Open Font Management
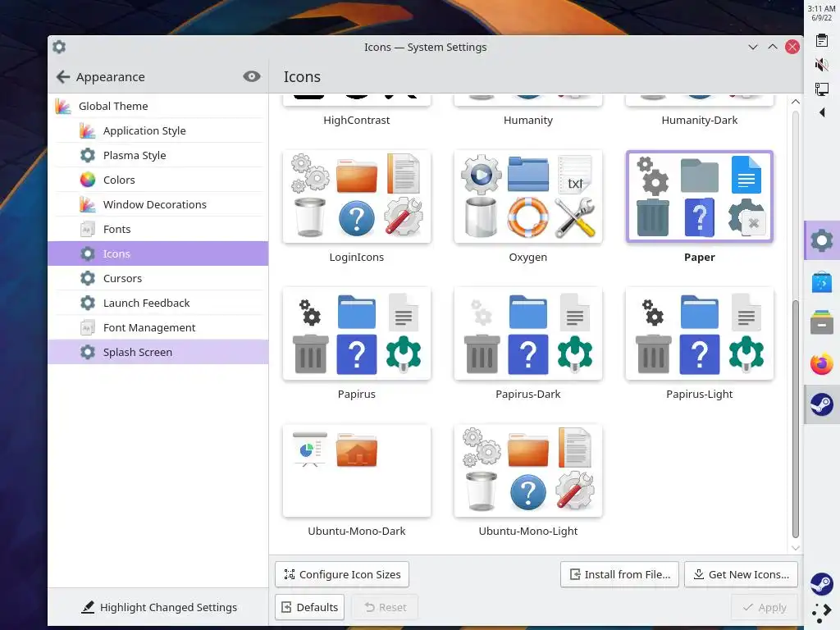The height and width of the screenshot is (630, 840). click(x=158, y=328)
